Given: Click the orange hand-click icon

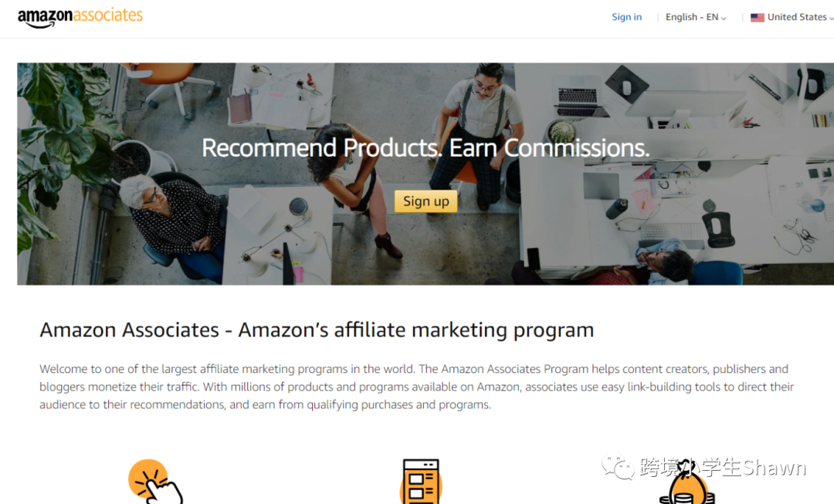Looking at the screenshot, I should tap(155, 481).
